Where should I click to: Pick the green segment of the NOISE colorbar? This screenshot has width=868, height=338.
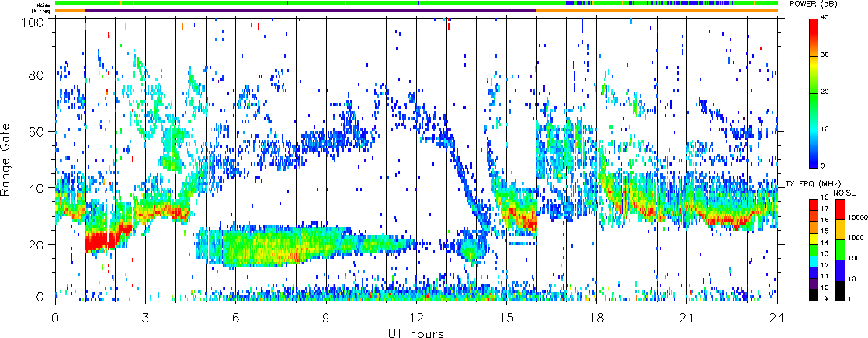click(x=839, y=249)
